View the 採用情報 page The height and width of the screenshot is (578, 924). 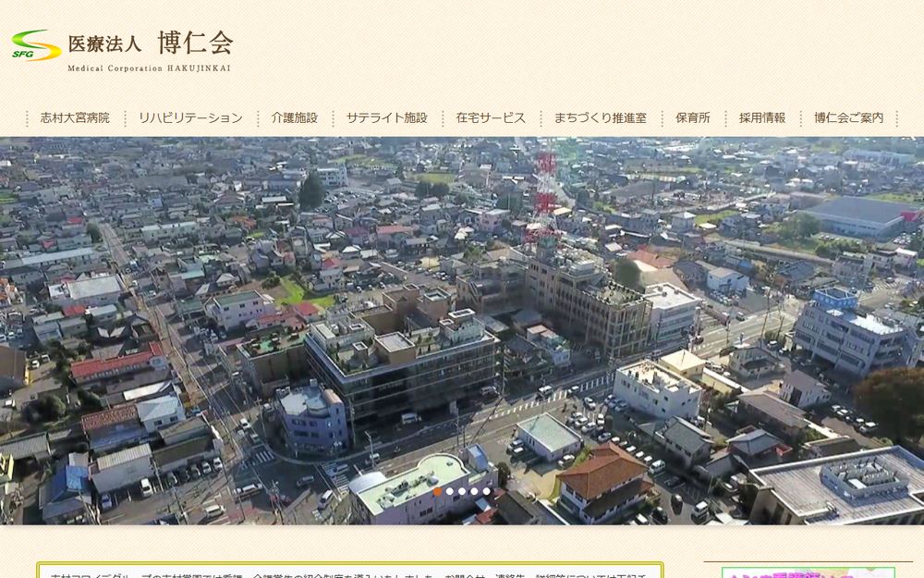click(762, 118)
